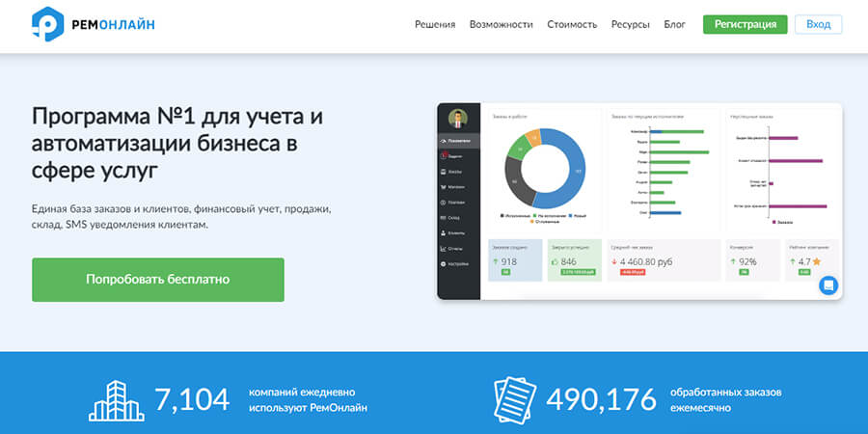Click the РемОнлайн hexagon logo
The image size is (868, 434).
[x=47, y=24]
